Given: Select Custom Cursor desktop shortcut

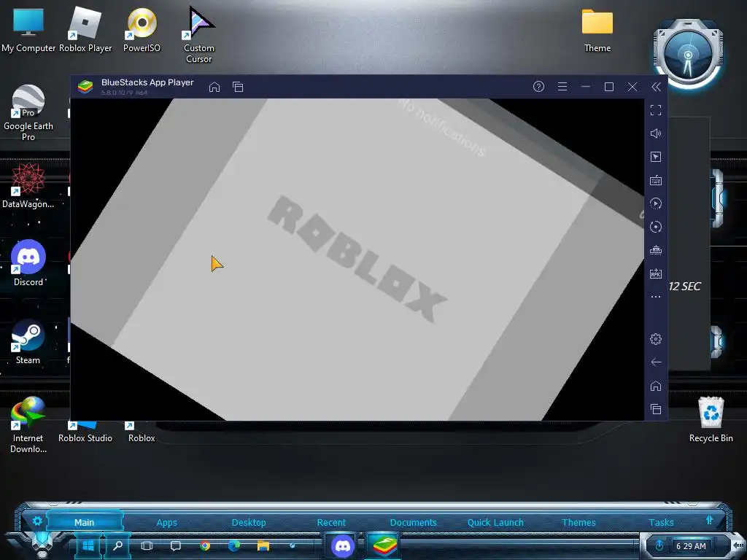Looking at the screenshot, I should 198,34.
